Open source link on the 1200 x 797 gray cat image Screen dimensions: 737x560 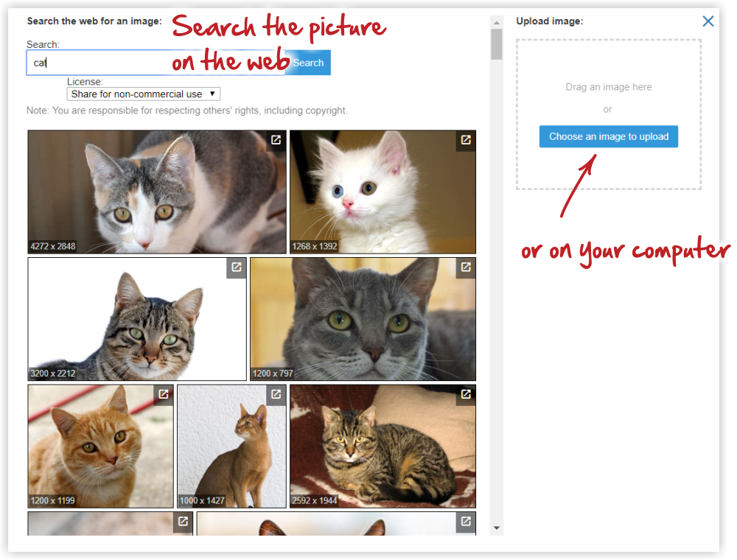point(466,267)
